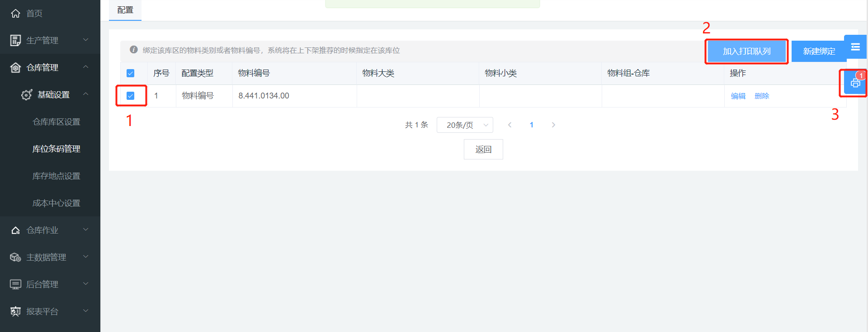Expand the 仓库作业 menu chevron
868x332 pixels.
point(85,230)
